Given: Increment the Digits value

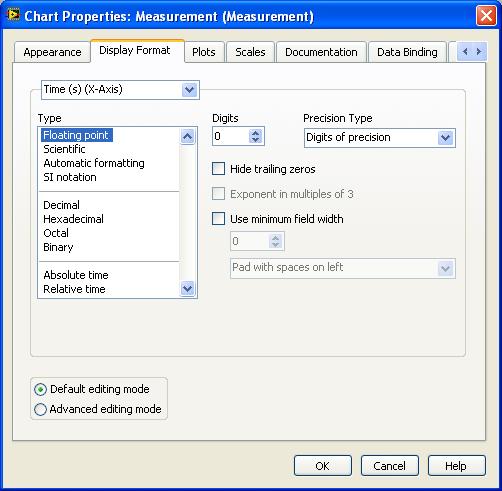Looking at the screenshot, I should tap(256, 132).
